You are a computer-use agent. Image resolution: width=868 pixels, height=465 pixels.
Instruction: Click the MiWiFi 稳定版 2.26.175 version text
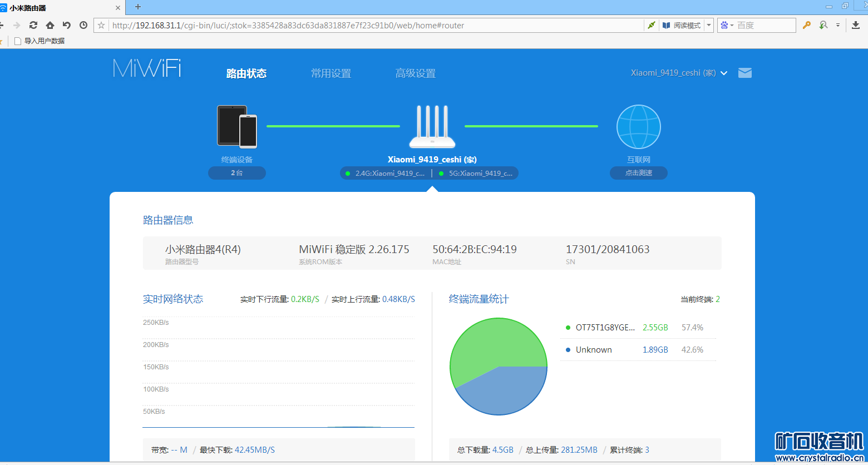tap(354, 249)
